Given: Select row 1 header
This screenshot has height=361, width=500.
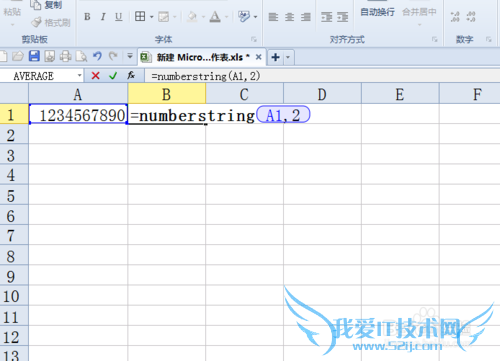Looking at the screenshot, I should 14,115.
